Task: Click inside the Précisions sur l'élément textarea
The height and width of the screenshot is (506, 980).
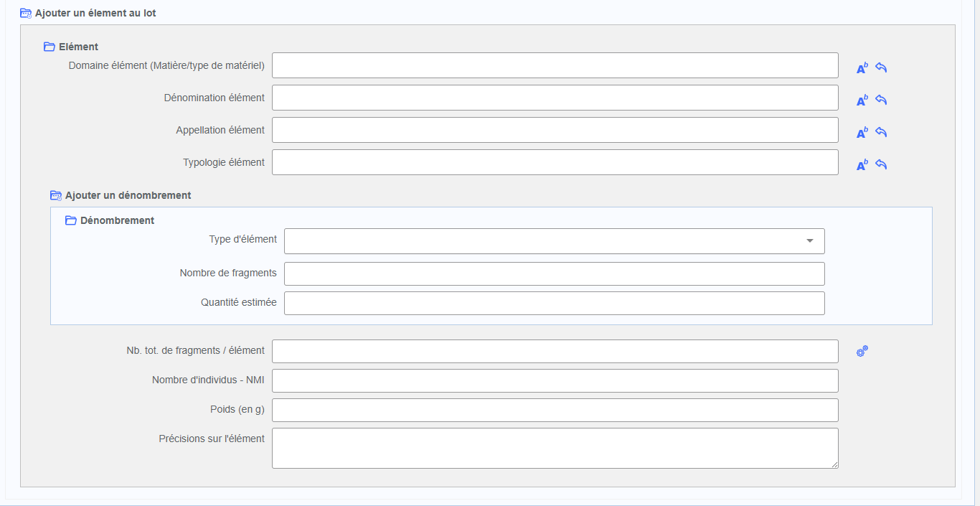Action: pyautogui.click(x=555, y=448)
